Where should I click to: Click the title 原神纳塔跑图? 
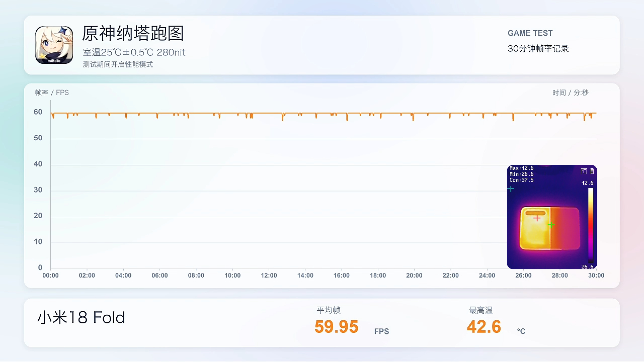[x=133, y=33]
